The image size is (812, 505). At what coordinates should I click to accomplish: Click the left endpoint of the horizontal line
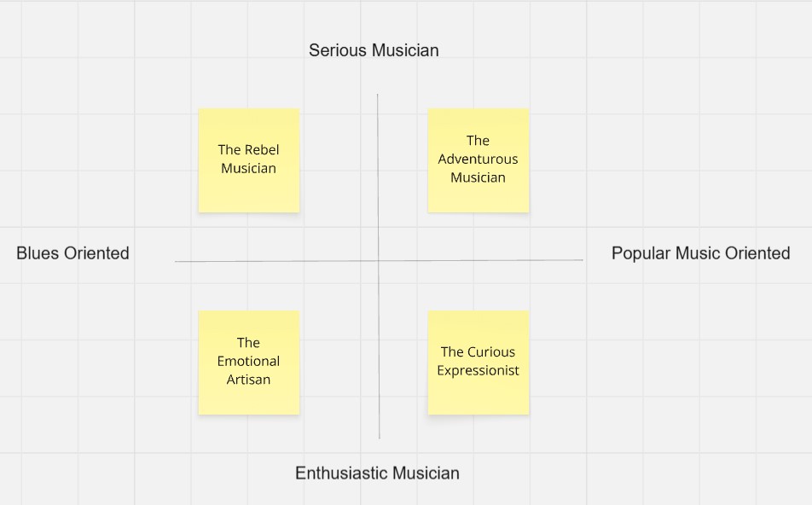pyautogui.click(x=176, y=262)
